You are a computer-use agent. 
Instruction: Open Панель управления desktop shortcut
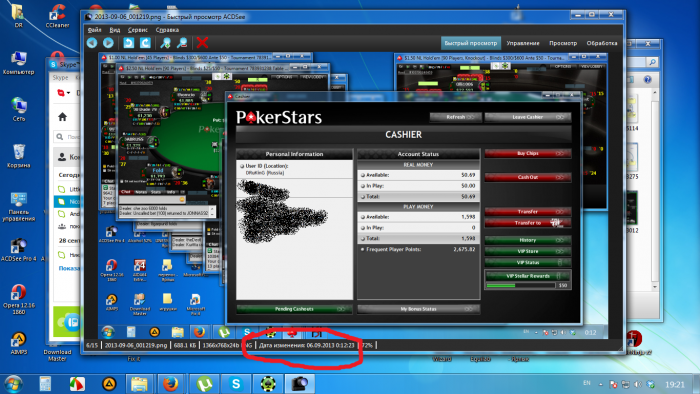pos(18,207)
